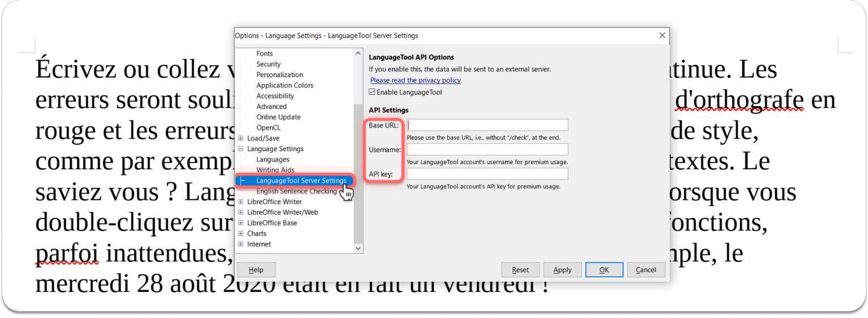868x318 pixels.
Task: Open the privacy policy link
Action: click(415, 81)
